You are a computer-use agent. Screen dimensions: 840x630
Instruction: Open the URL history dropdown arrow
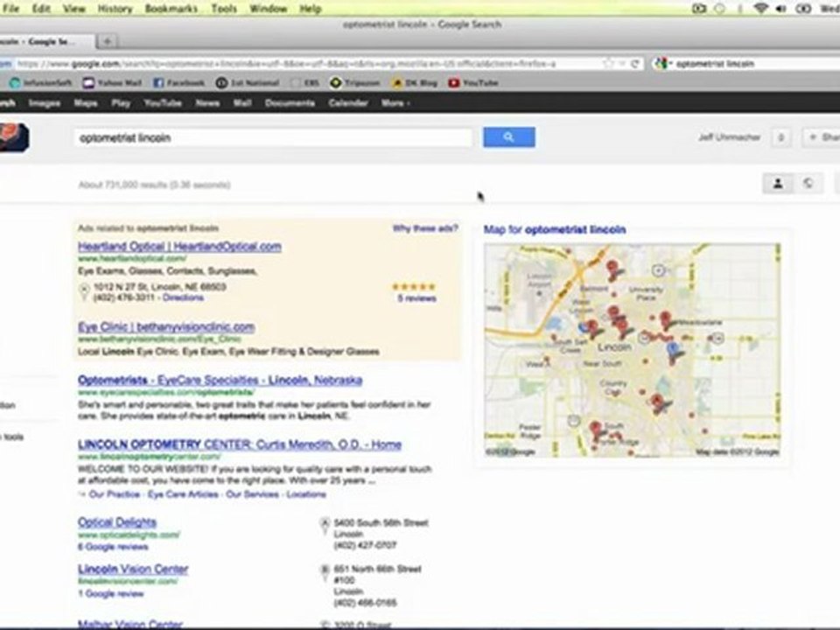coord(622,64)
